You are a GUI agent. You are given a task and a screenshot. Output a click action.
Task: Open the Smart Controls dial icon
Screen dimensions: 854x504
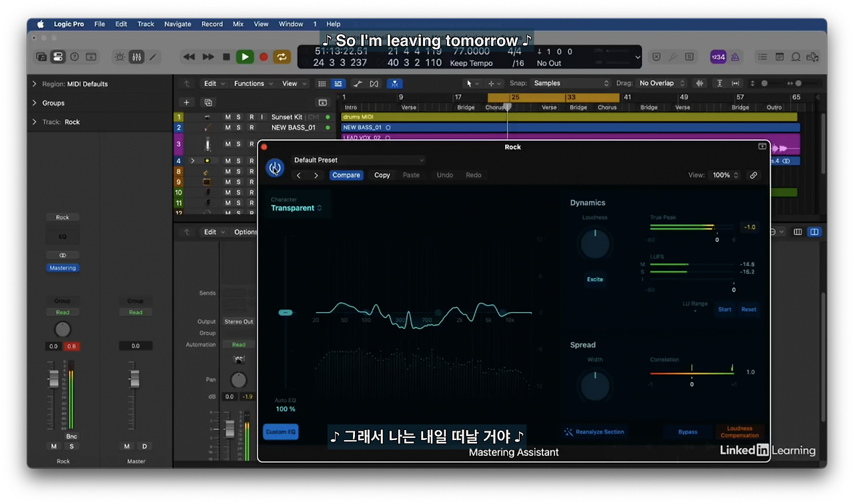click(x=120, y=57)
